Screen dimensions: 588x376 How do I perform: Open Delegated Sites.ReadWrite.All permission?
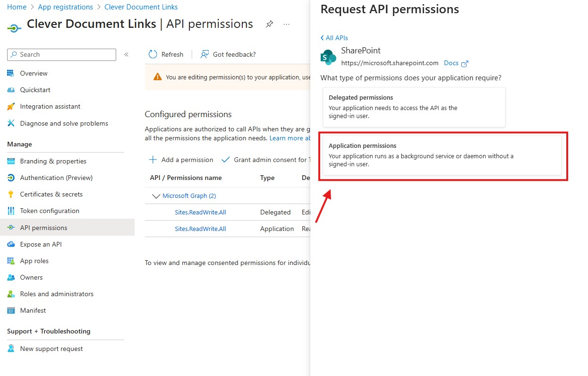(x=200, y=212)
